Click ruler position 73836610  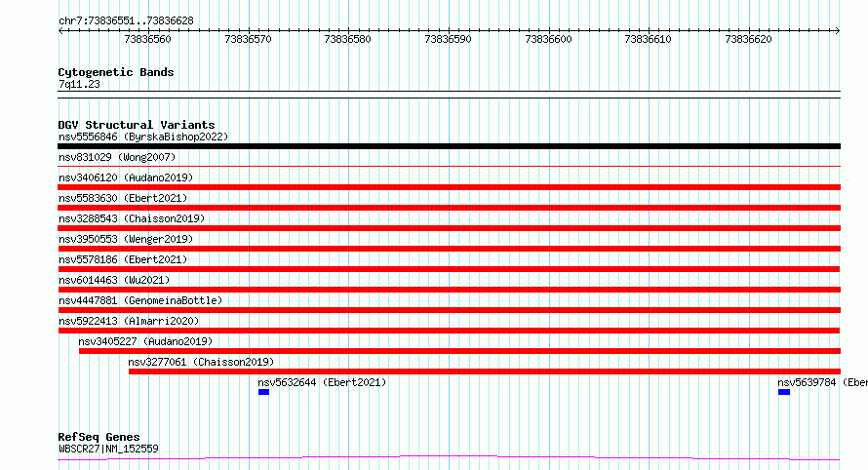pos(648,39)
